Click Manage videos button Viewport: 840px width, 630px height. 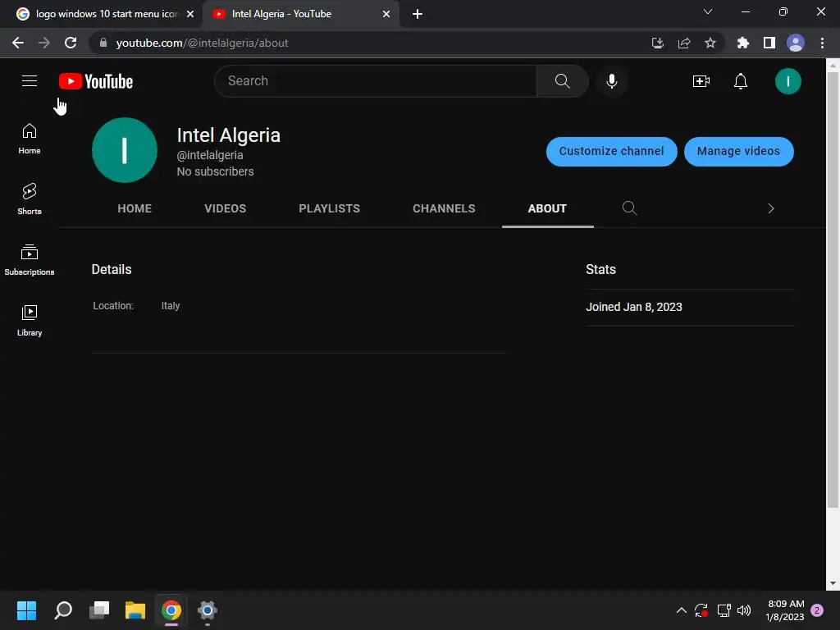tap(739, 152)
